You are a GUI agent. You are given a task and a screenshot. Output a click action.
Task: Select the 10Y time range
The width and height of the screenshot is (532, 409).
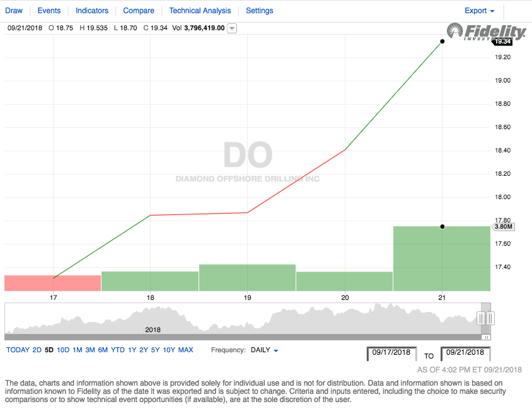169,350
